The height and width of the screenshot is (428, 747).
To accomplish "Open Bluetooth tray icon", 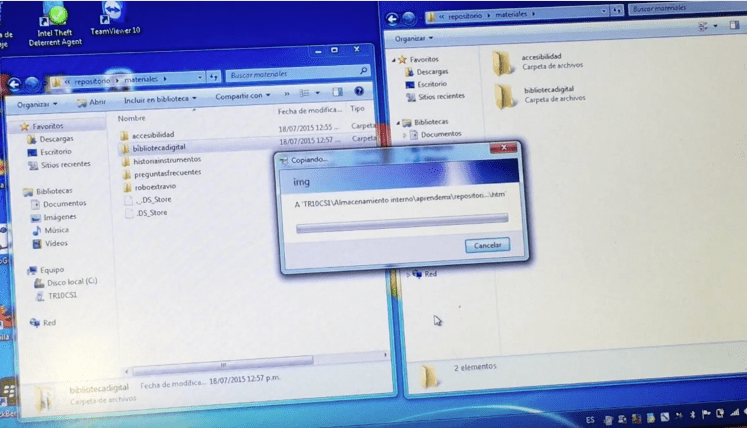I will 693,415.
